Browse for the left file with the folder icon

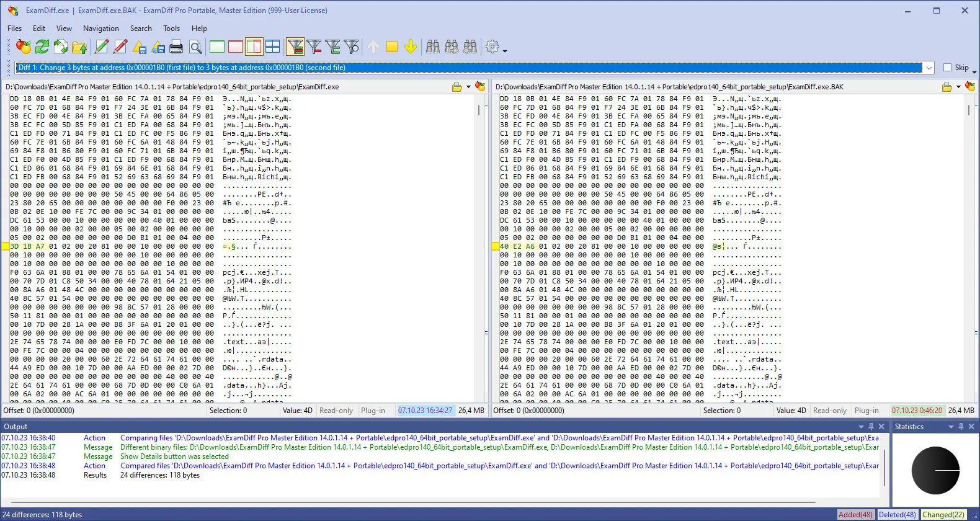pyautogui.click(x=457, y=87)
